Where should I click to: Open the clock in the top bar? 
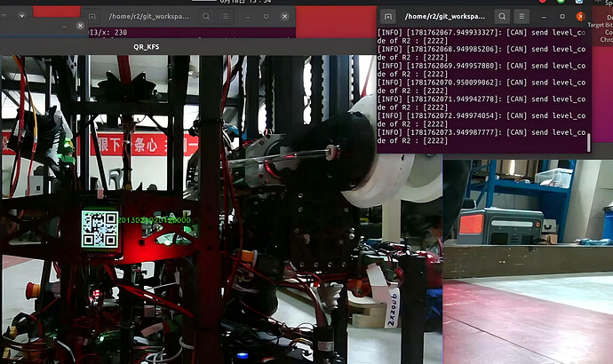pyautogui.click(x=245, y=2)
